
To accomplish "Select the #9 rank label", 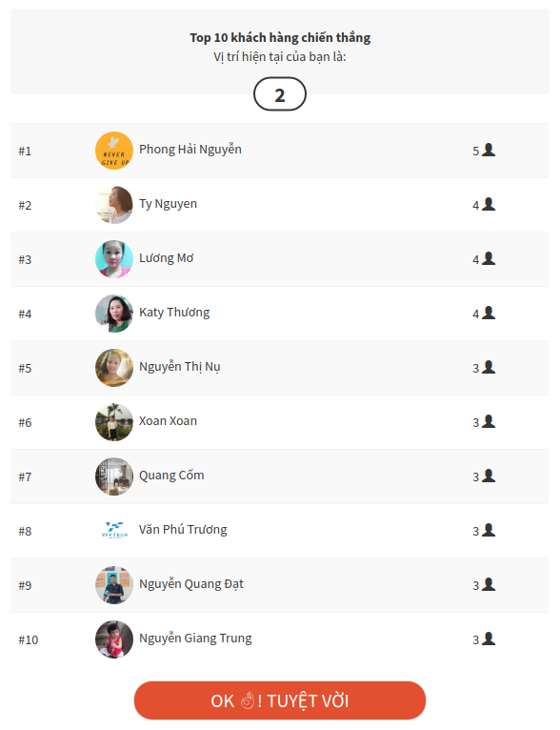I will (25, 585).
